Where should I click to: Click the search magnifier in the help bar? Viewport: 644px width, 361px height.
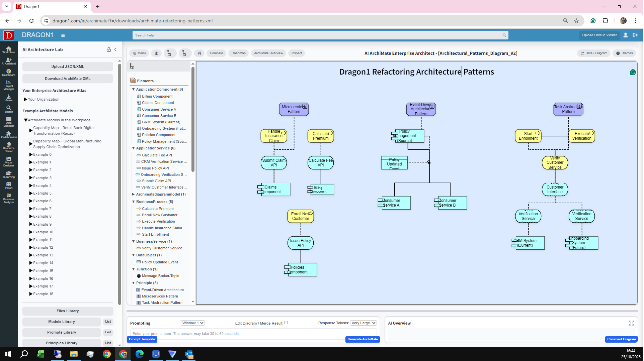coord(504,35)
